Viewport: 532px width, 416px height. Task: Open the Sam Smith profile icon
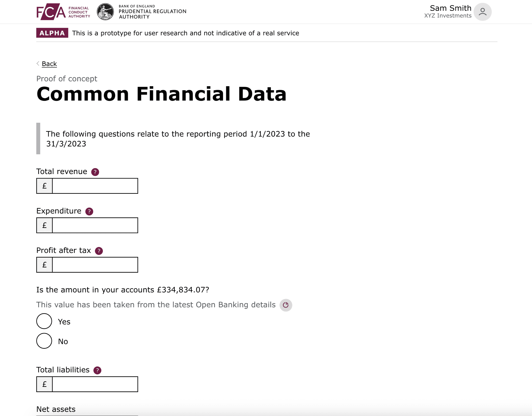tap(482, 11)
